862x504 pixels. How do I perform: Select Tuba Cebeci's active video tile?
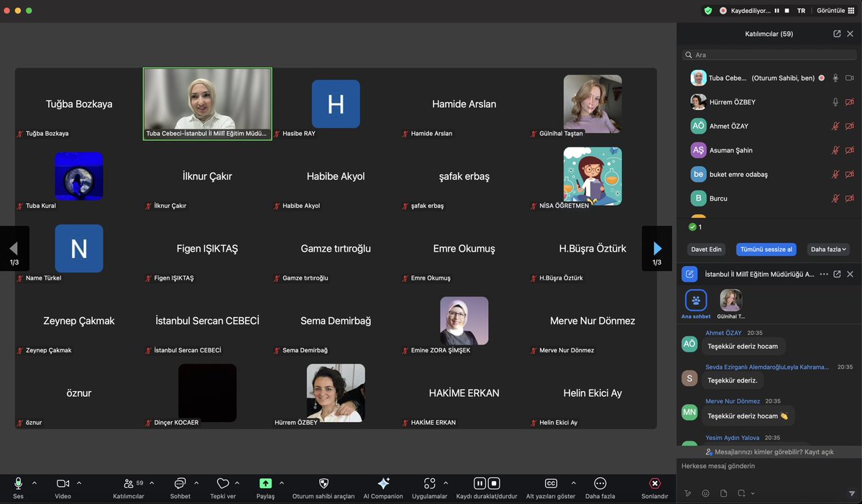pyautogui.click(x=207, y=104)
